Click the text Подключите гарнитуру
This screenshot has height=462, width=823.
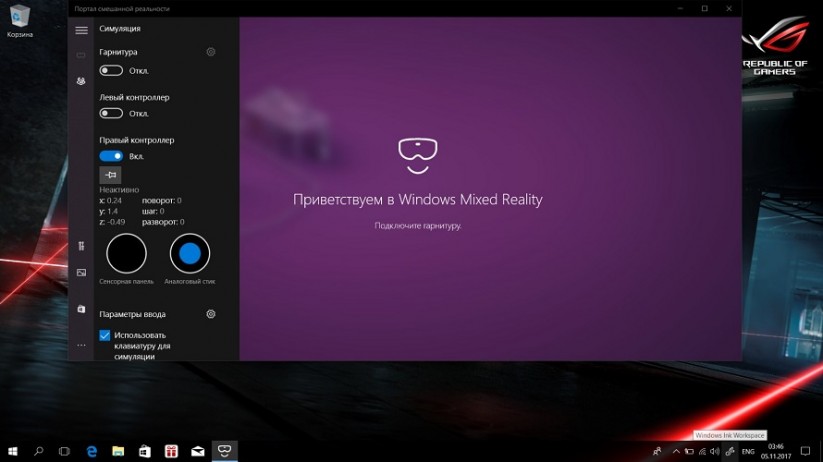coord(418,226)
